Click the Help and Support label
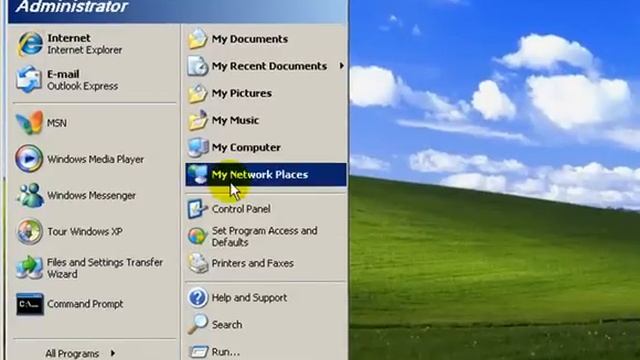 tap(249, 298)
